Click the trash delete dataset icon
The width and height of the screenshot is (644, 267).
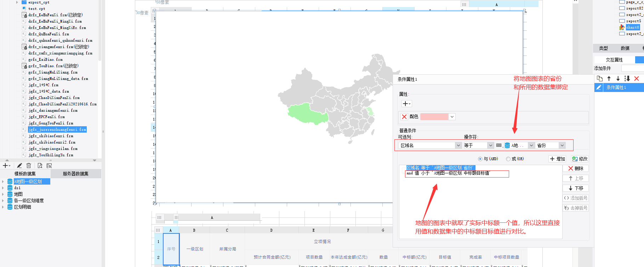[29, 166]
